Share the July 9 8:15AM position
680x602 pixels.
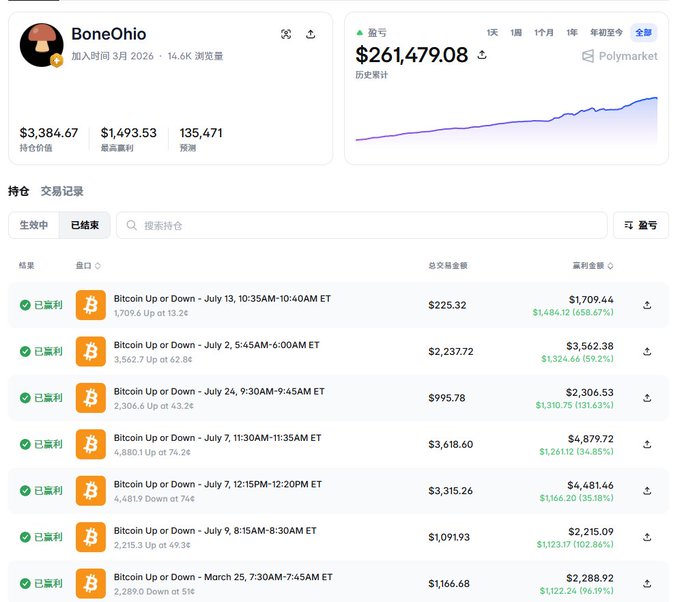[x=647, y=537]
